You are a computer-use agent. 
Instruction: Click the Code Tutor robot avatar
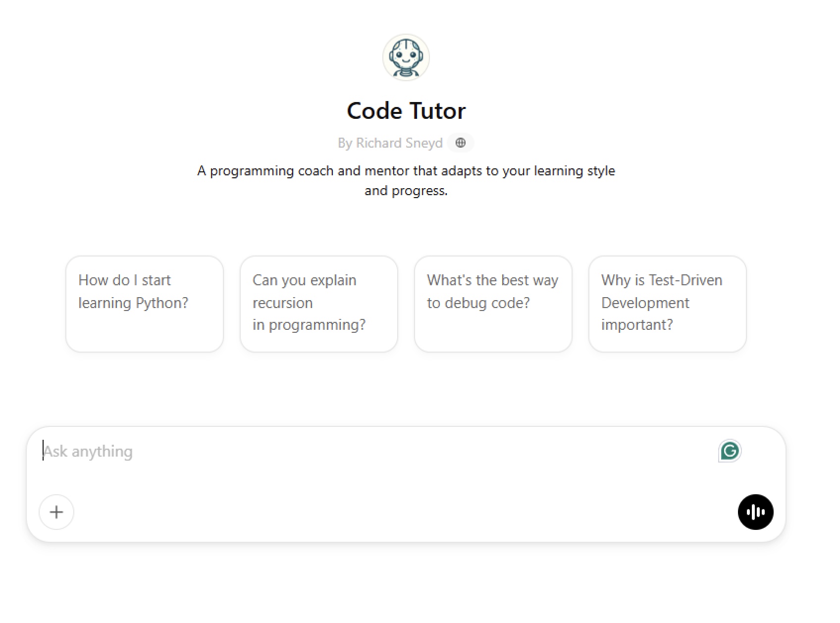click(x=406, y=57)
